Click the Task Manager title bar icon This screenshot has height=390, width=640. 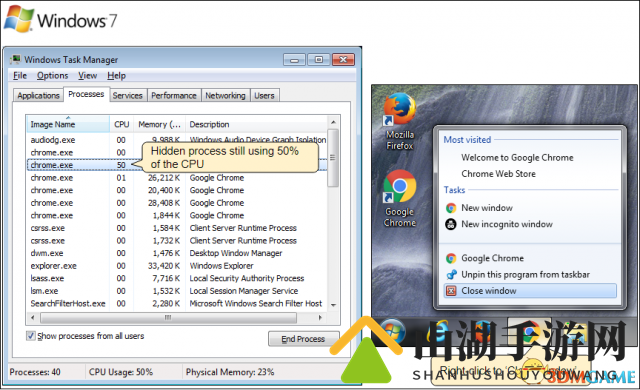coord(16,59)
